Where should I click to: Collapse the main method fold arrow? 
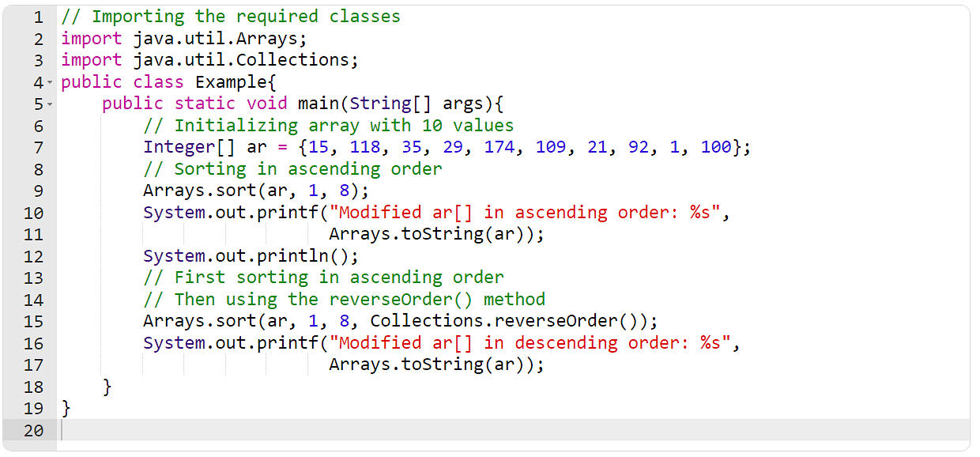click(x=49, y=104)
